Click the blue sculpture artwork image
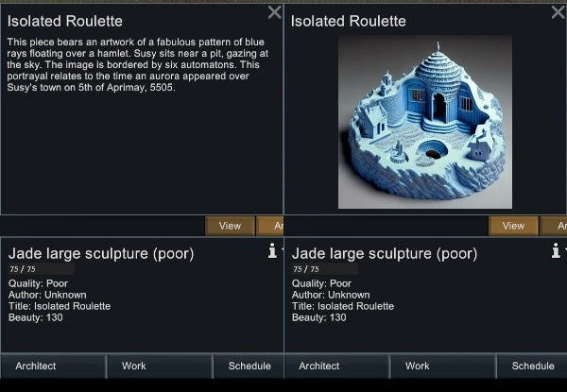 [x=424, y=122]
